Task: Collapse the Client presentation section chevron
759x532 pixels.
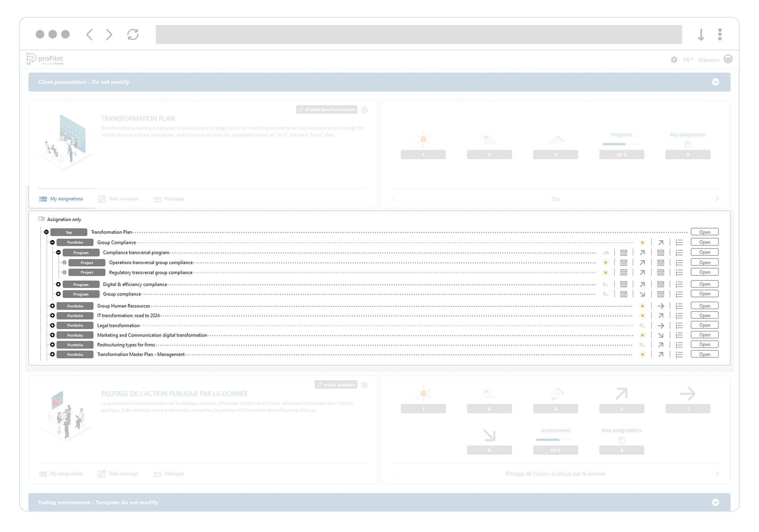Action: coord(715,82)
